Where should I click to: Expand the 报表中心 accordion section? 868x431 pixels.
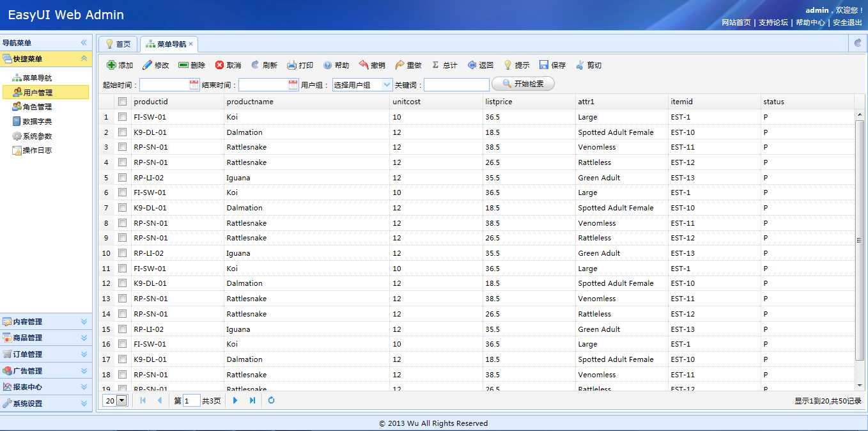(84, 387)
